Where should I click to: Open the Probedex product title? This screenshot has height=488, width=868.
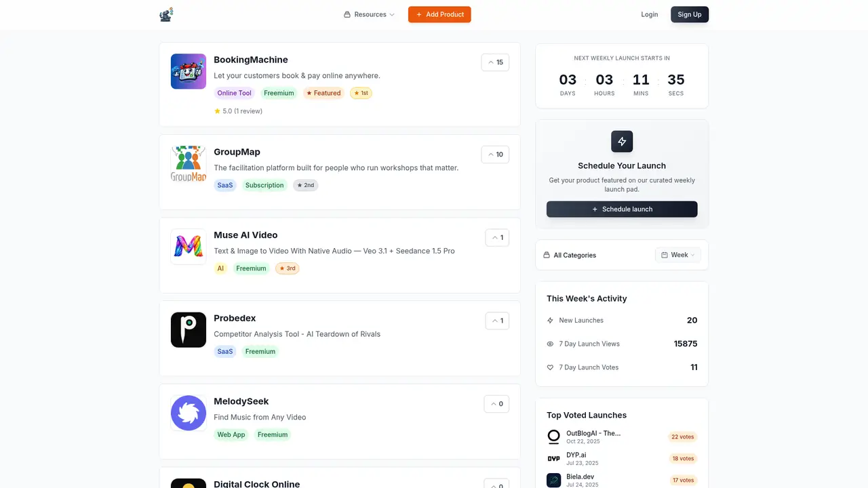click(x=235, y=319)
